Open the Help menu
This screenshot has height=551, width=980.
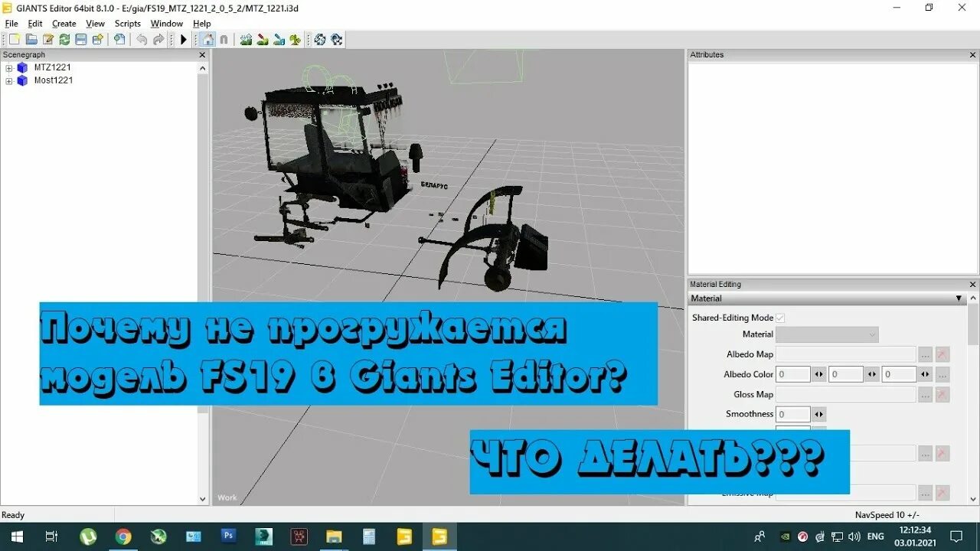pyautogui.click(x=202, y=24)
